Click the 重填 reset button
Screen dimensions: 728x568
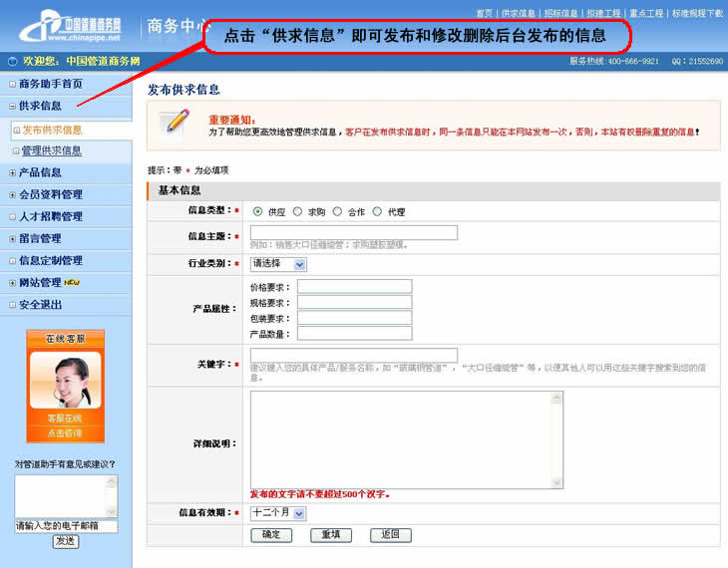331,535
